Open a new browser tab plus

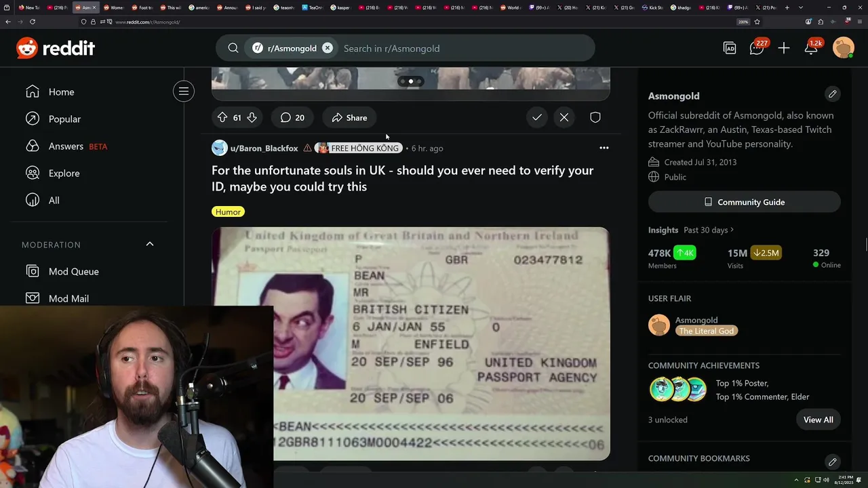point(787,7)
